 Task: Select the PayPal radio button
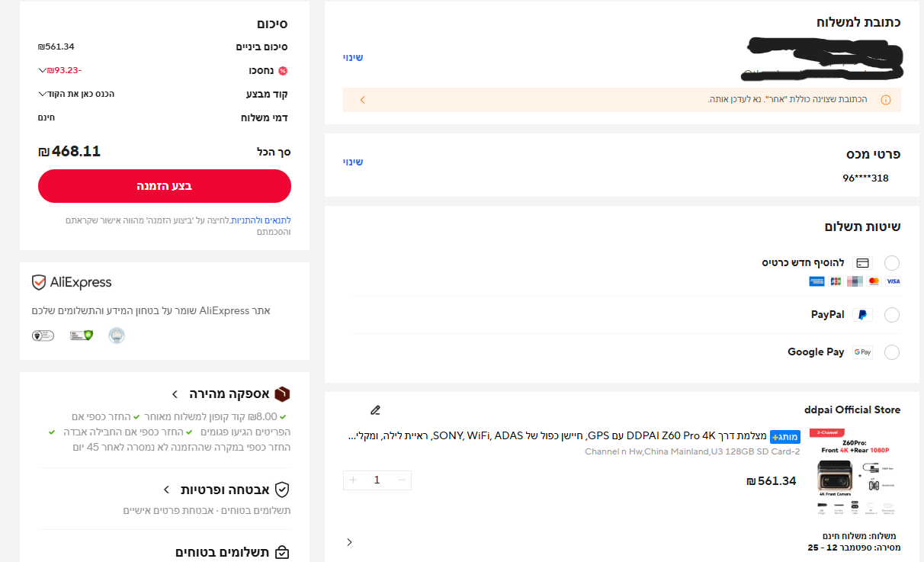coord(892,315)
